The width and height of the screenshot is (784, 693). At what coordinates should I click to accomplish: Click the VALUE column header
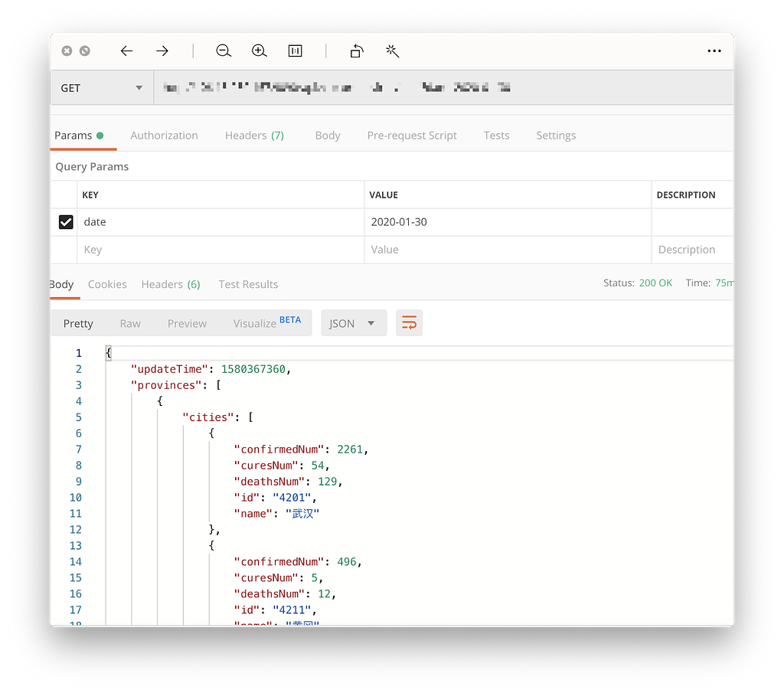coord(384,195)
